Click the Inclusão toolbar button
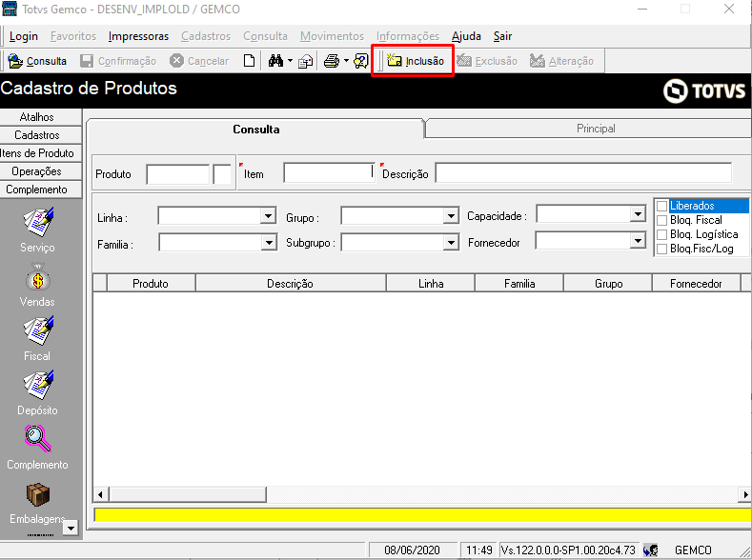 (416, 61)
